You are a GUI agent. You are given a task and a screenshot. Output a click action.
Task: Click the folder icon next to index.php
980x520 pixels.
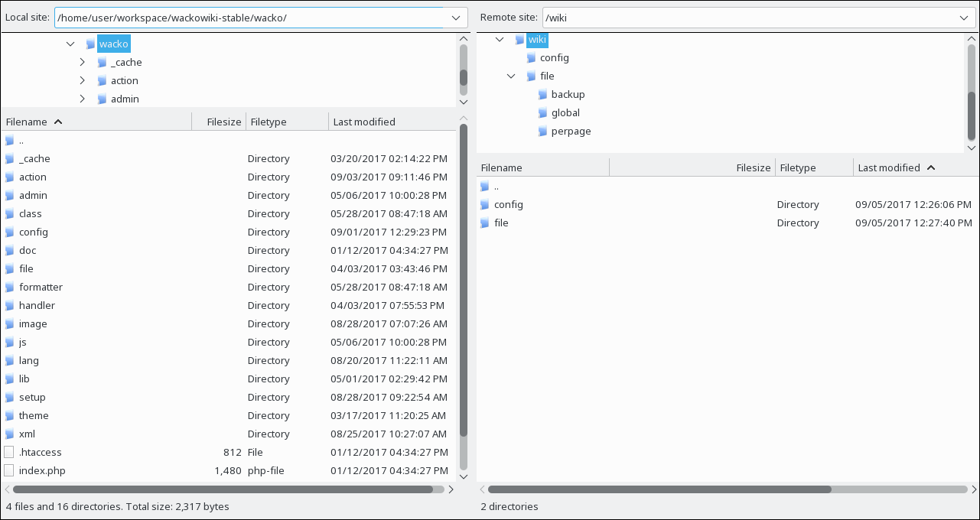click(9, 470)
